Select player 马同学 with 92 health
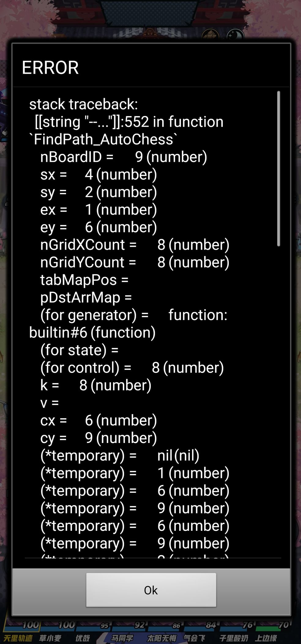 (x=122, y=638)
